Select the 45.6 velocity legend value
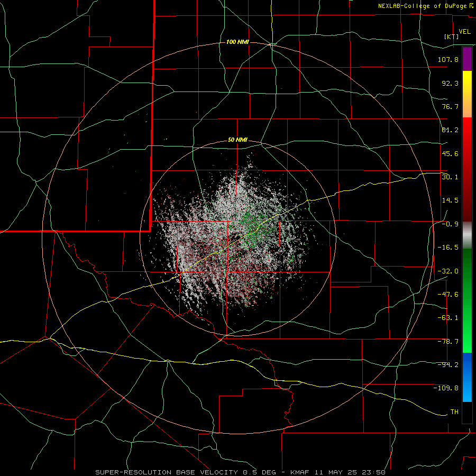476x476 pixels. [450, 153]
